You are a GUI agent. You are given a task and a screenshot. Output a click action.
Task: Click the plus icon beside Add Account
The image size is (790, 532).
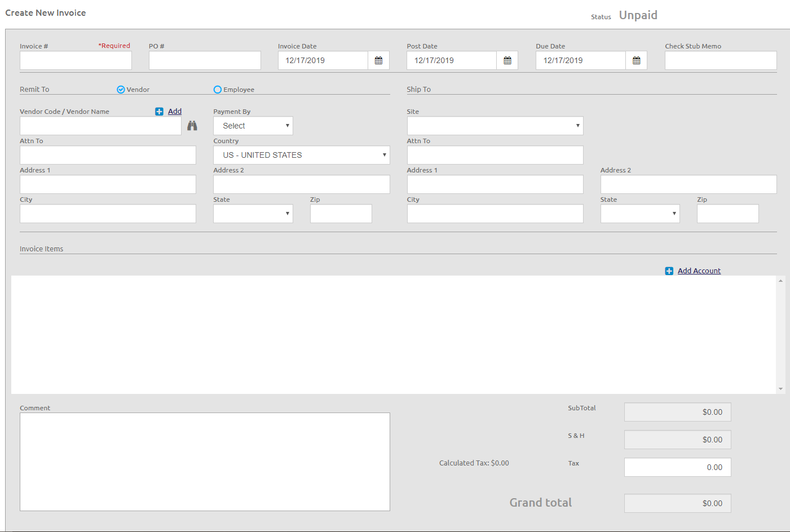pyautogui.click(x=669, y=271)
